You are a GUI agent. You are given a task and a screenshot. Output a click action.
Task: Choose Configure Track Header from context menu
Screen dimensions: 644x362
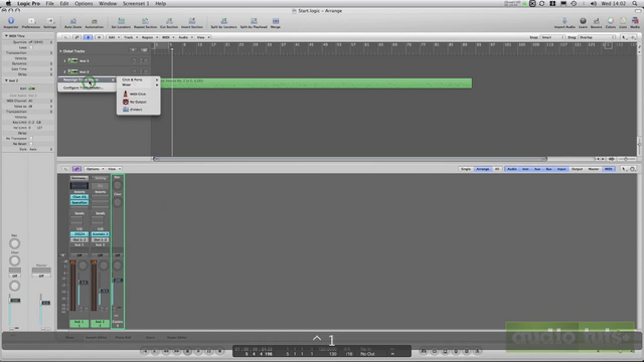[x=87, y=88]
